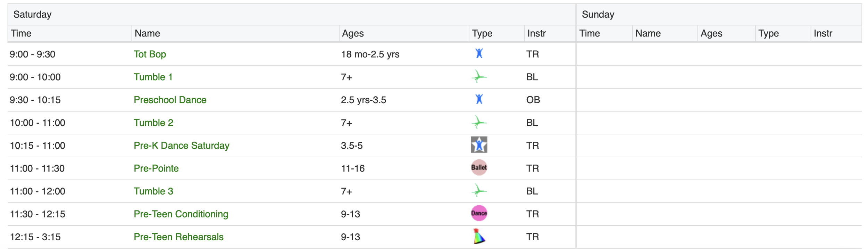868x249 pixels.
Task: Open the Pre-K Dance Saturday link
Action: (x=182, y=146)
